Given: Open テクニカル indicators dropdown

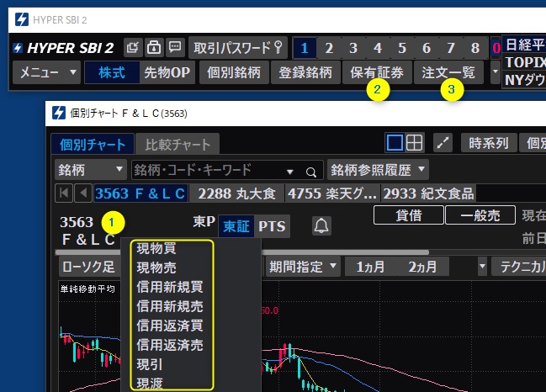Looking at the screenshot, I should coord(519,267).
